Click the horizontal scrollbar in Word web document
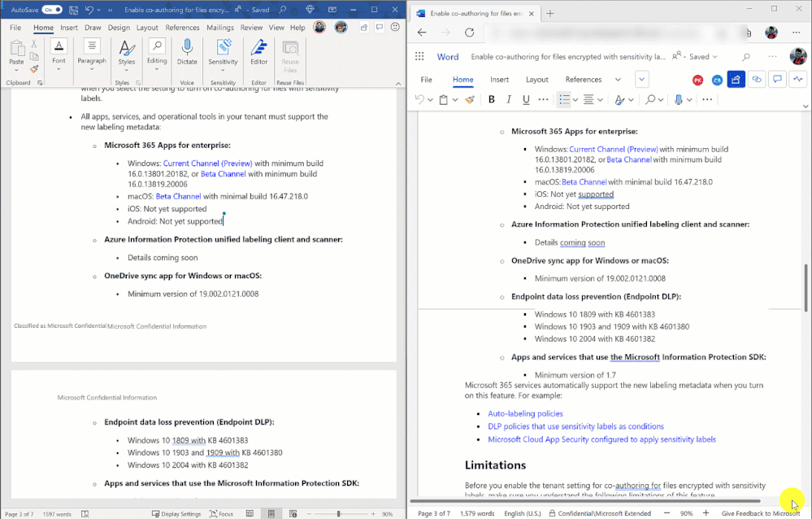The width and height of the screenshot is (812, 519). point(585,501)
